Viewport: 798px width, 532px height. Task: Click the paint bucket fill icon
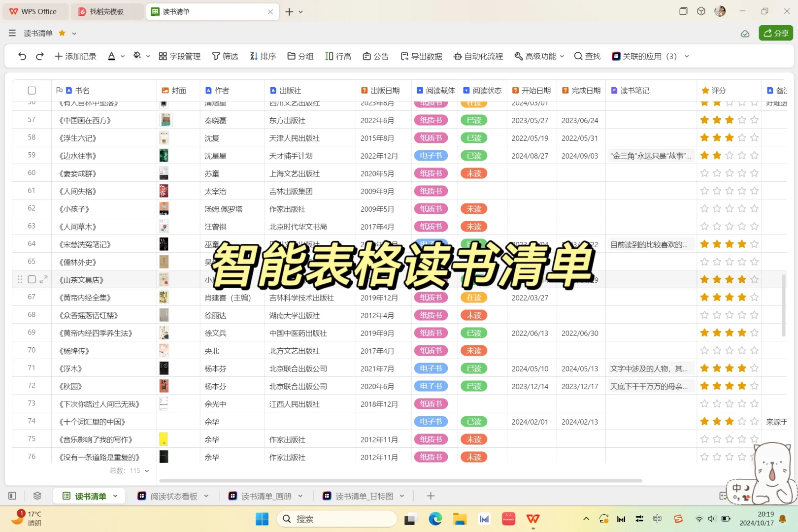pos(137,56)
